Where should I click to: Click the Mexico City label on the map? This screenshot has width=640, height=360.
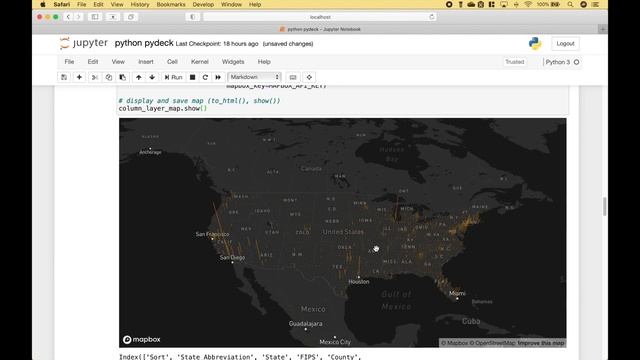[x=335, y=342]
